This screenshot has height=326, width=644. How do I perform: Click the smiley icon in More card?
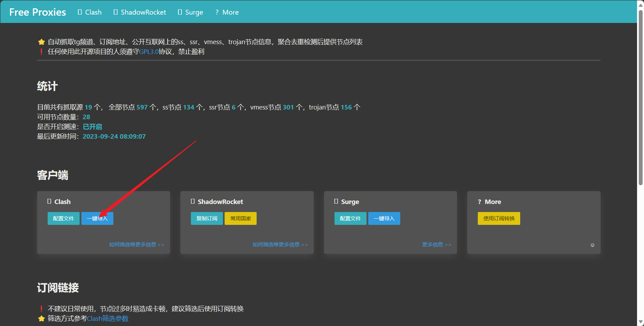[593, 245]
